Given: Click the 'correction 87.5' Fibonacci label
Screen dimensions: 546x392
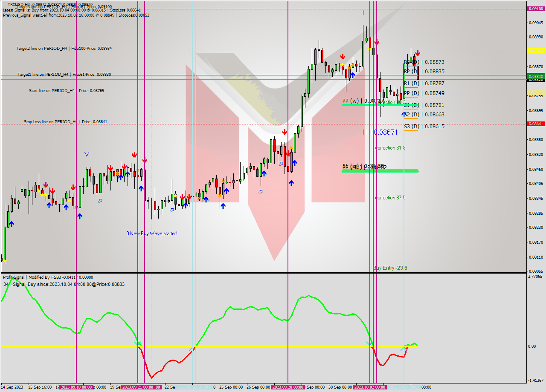Looking at the screenshot, I should tap(390, 198).
